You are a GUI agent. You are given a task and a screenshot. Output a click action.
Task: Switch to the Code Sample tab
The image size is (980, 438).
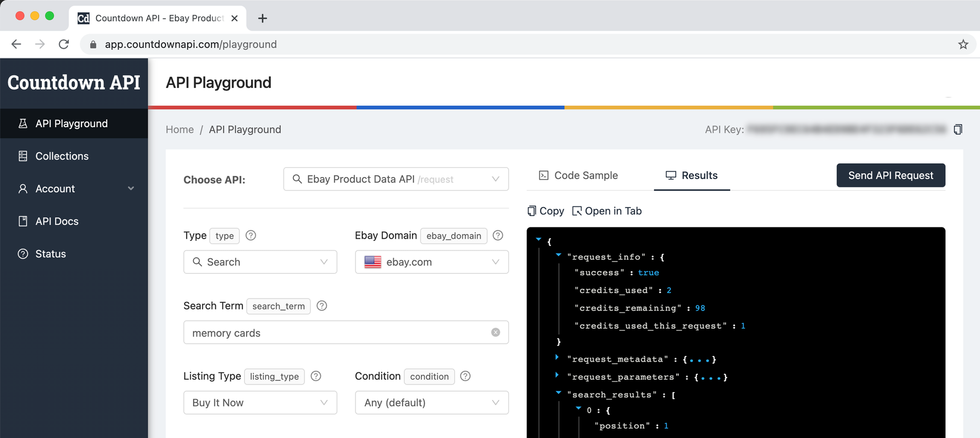tap(578, 175)
